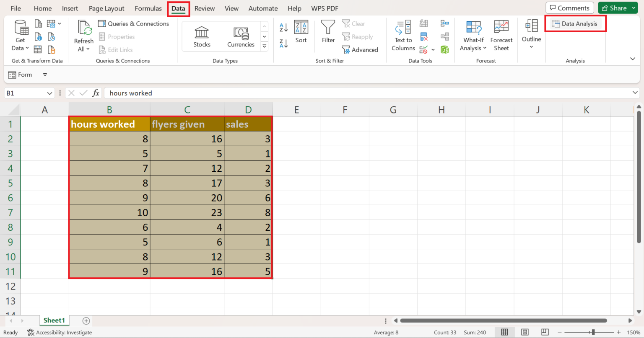Open the Data Types gallery expander
The height and width of the screenshot is (338, 644).
pos(264,46)
